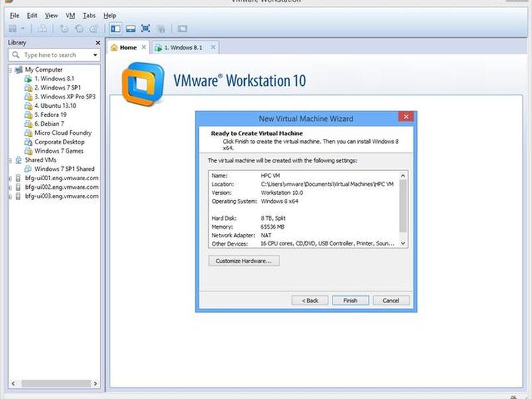The width and height of the screenshot is (532, 399).
Task: Open the library search filter dropdown arrow
Action: tap(95, 55)
